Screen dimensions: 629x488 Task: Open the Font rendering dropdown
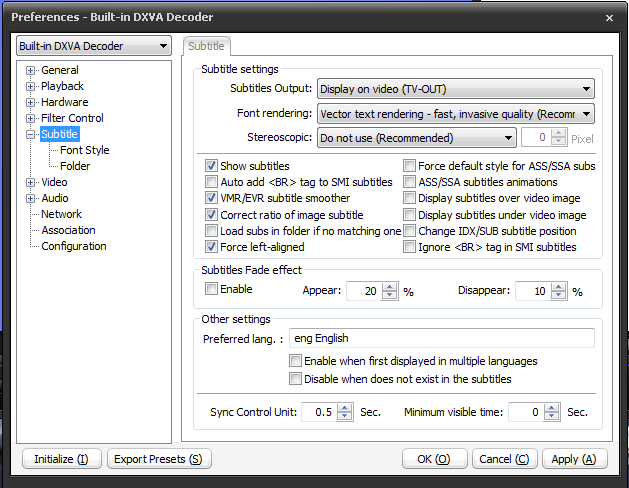[x=585, y=114]
